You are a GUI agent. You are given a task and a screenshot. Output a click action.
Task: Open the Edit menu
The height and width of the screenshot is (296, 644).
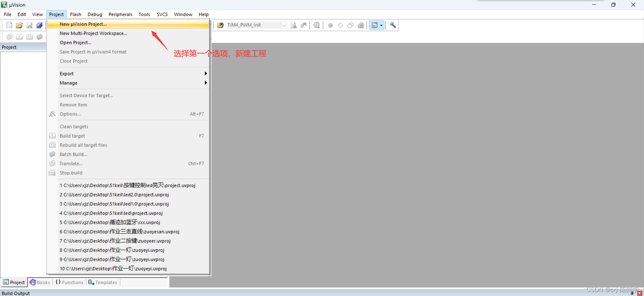tap(22, 14)
